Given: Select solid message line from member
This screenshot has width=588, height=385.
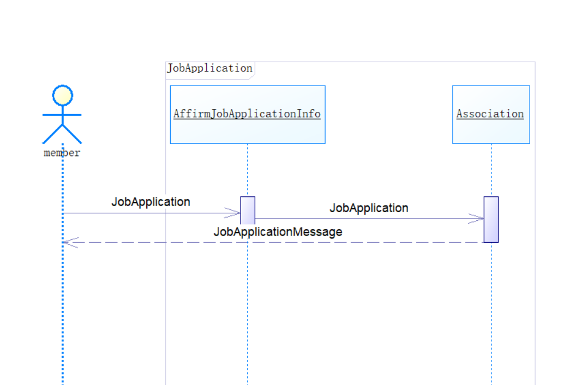Looking at the screenshot, I should pyautogui.click(x=147, y=213).
